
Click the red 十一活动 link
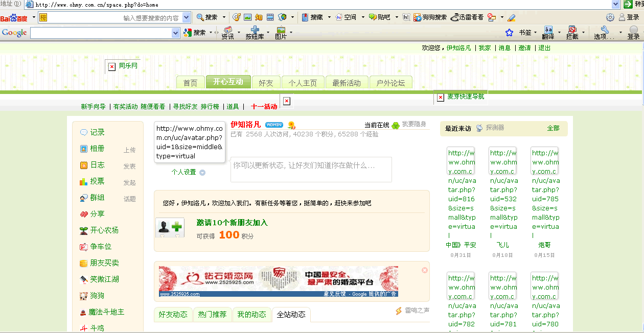(264, 107)
